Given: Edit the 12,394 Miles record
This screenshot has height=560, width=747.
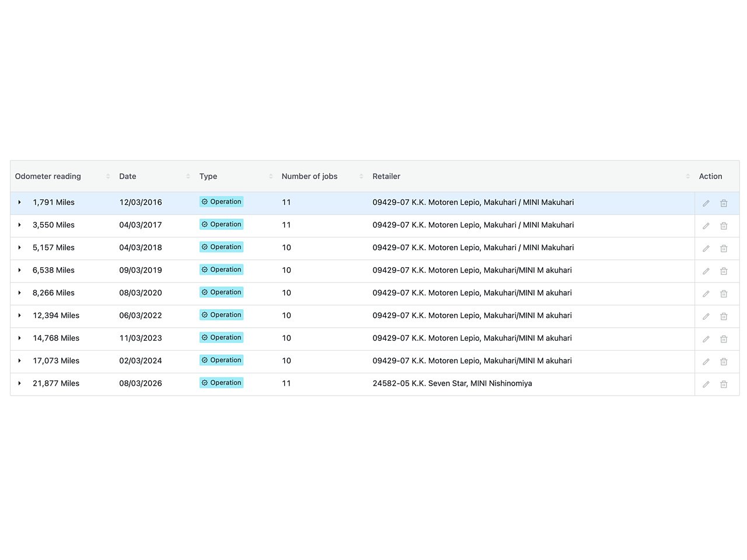Looking at the screenshot, I should [x=706, y=317].
